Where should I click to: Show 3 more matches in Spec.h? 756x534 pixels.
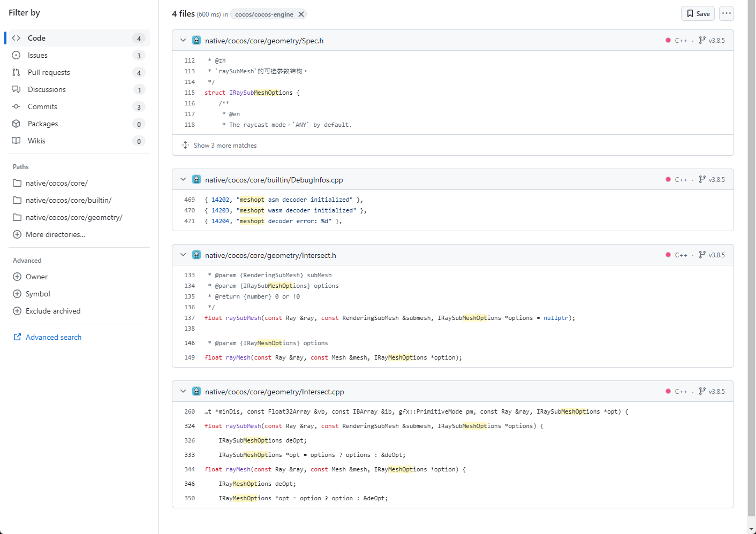point(225,146)
